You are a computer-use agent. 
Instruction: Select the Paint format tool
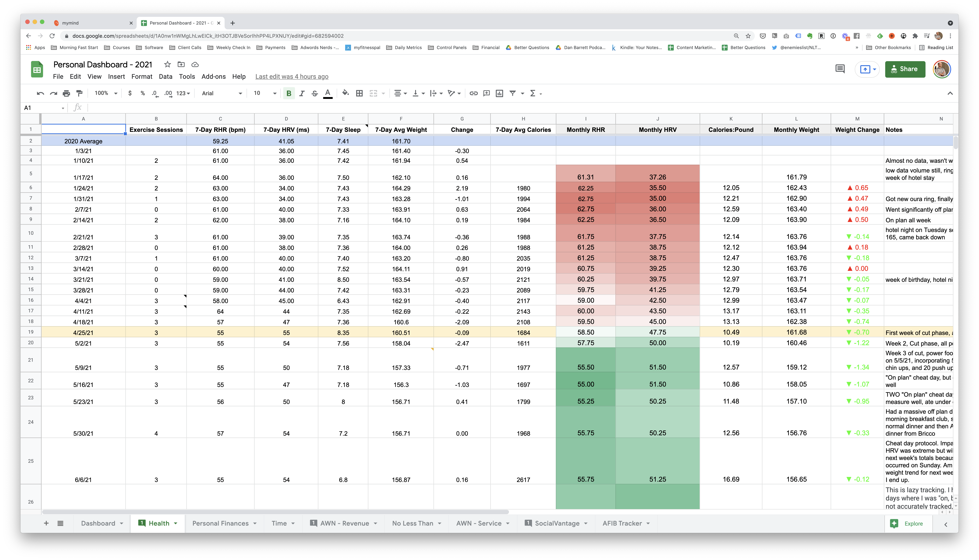(x=79, y=93)
